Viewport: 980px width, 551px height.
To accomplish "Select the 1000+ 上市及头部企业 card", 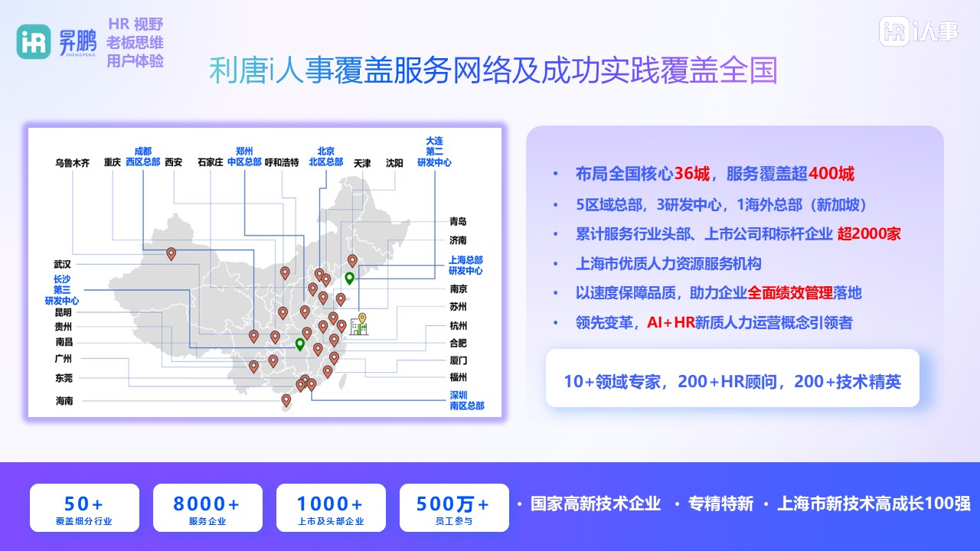I will tap(331, 508).
